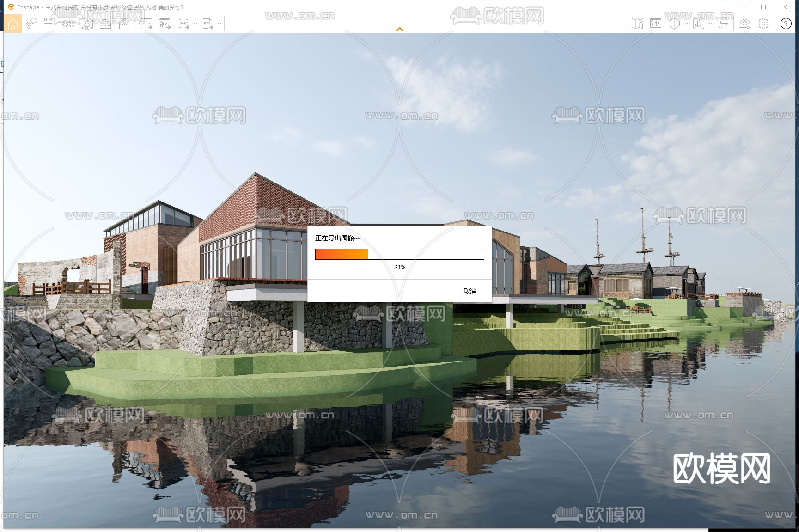
Task: Collapse the toolbar with orange chevron
Action: pos(400,29)
